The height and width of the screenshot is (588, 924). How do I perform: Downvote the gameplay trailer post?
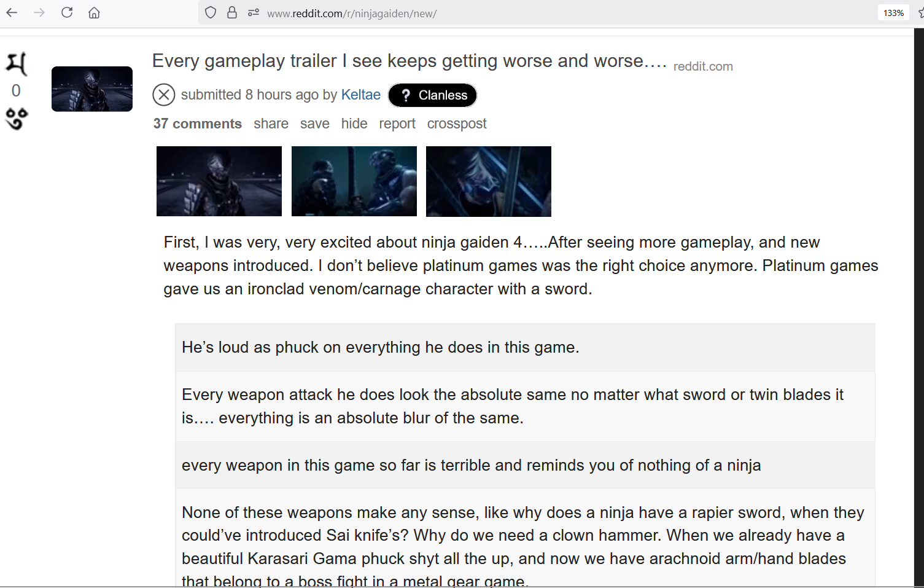(17, 119)
